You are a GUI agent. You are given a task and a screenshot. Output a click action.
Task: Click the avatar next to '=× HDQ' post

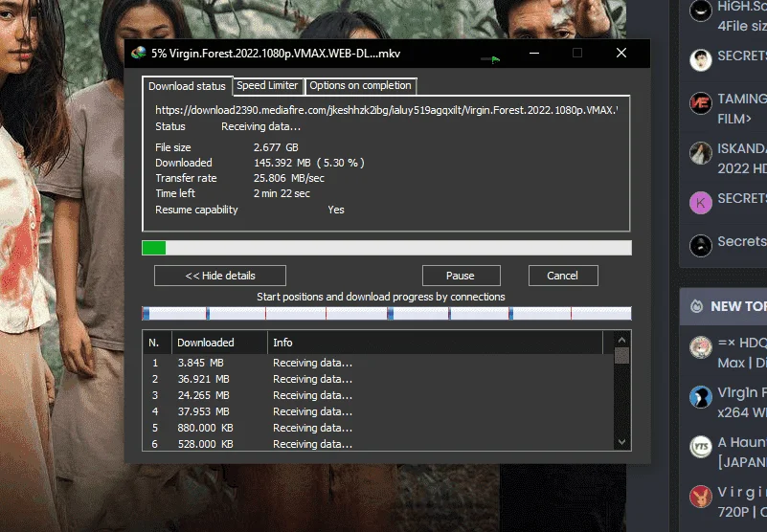click(x=701, y=347)
